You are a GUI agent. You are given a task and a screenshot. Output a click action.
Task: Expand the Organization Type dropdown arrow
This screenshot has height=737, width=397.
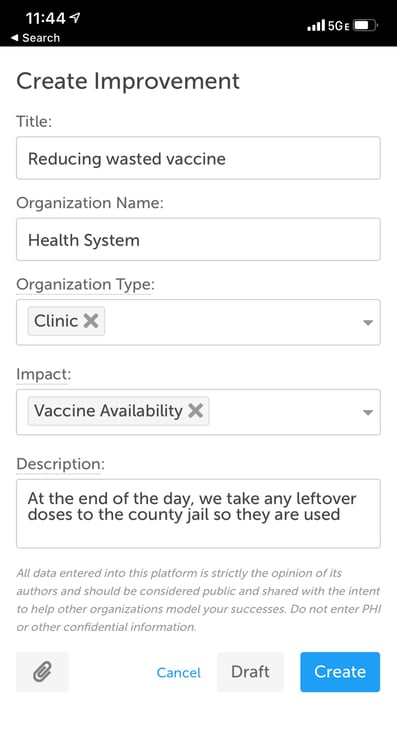pyautogui.click(x=368, y=322)
